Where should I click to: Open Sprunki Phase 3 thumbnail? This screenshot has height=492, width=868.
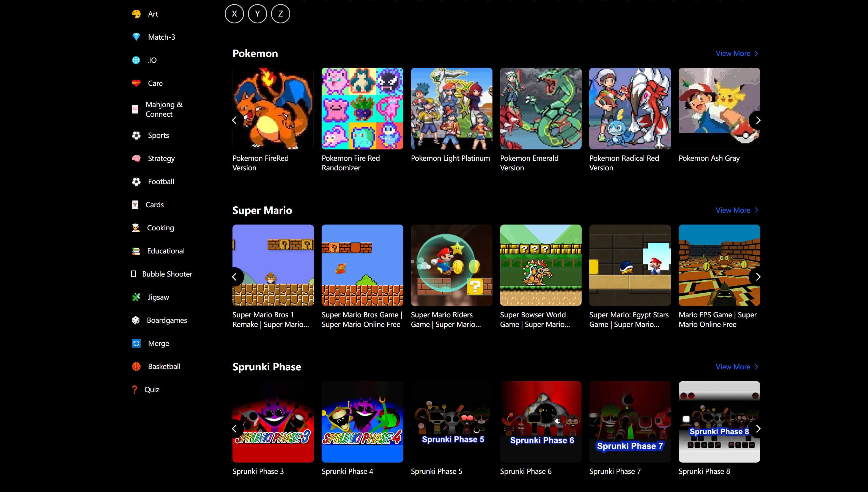coord(273,422)
